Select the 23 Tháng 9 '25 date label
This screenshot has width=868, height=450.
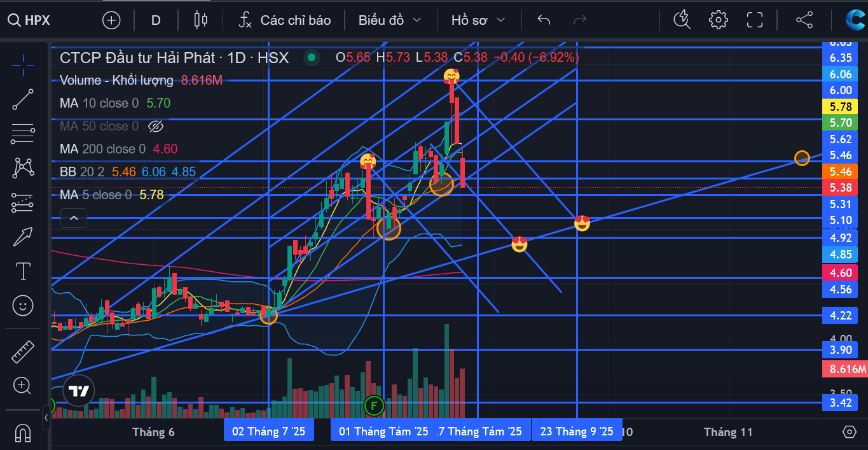[x=577, y=432]
